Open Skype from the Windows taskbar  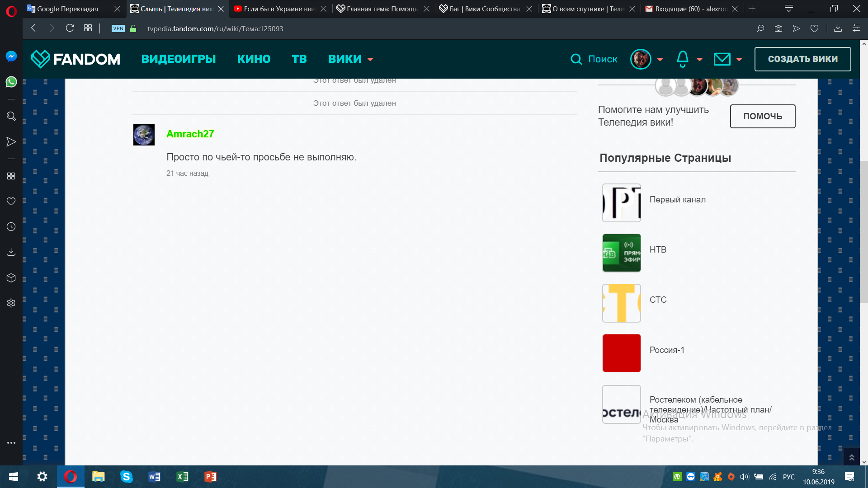tap(126, 477)
